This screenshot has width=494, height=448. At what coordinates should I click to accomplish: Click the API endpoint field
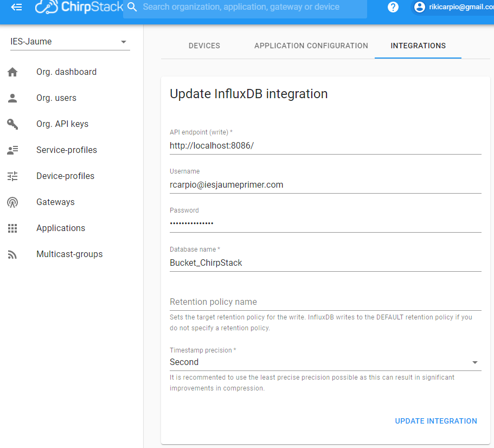[x=325, y=146]
